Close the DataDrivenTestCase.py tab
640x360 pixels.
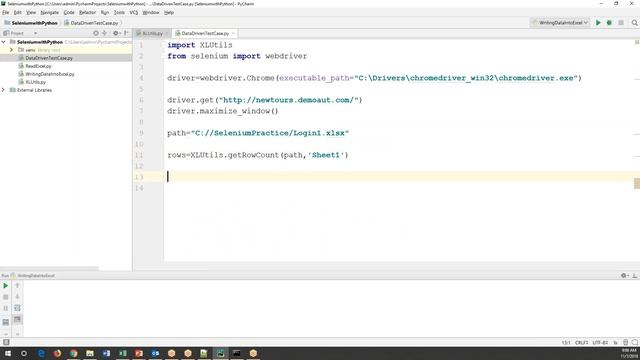(233, 33)
